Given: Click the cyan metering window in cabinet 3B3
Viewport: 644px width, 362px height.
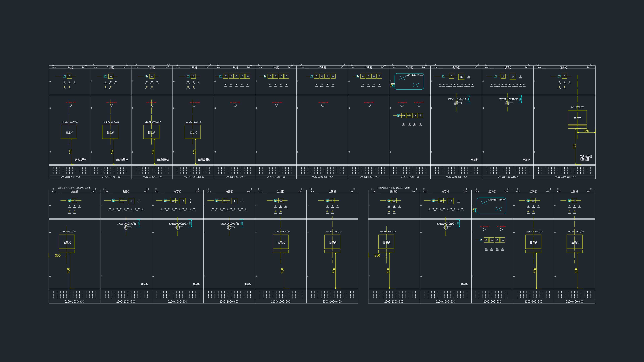Looking at the screenshot, I should 491,206.
